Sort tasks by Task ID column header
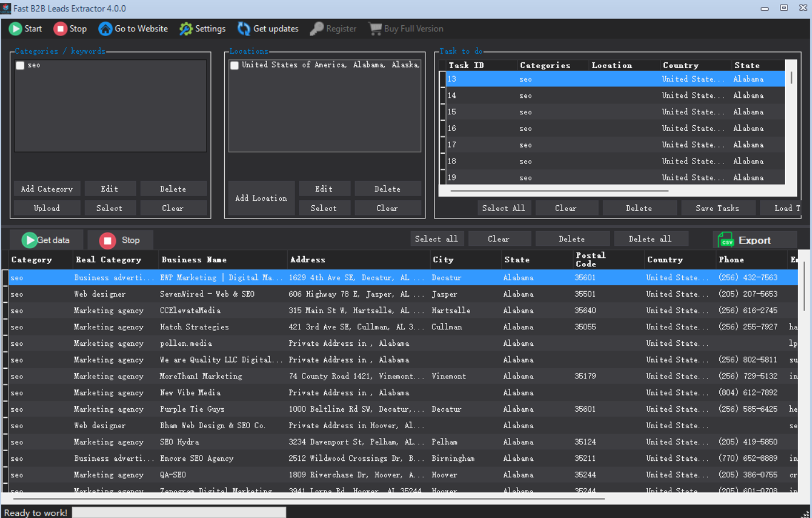This screenshot has width=812, height=518. tap(466, 65)
